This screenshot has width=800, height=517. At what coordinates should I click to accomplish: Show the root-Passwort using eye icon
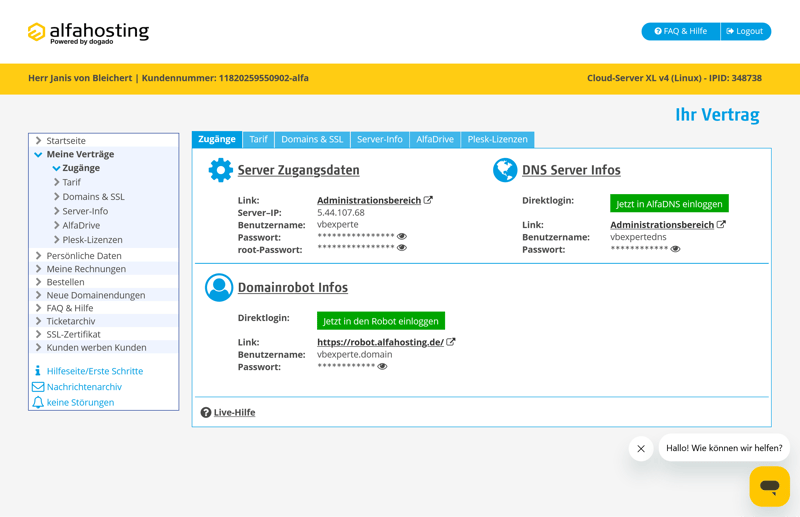(x=402, y=248)
